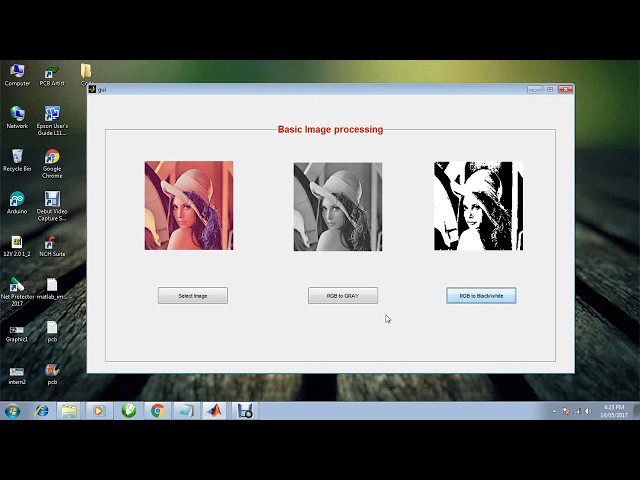640x480 pixels.
Task: Open the media player taskbar icon
Action: (99, 411)
